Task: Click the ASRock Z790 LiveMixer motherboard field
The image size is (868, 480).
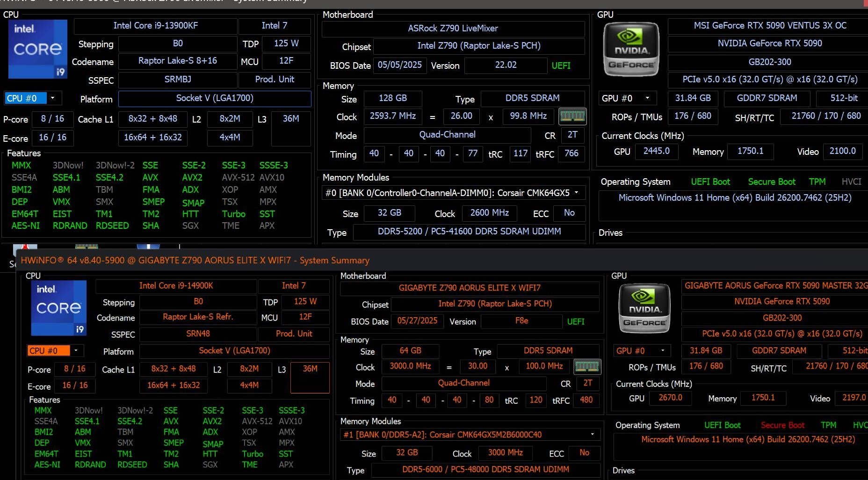Action: 453,29
